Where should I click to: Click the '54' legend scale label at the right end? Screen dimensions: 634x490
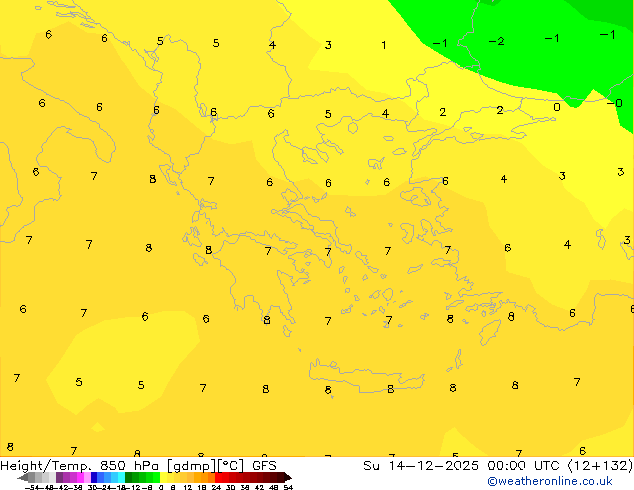(288, 487)
